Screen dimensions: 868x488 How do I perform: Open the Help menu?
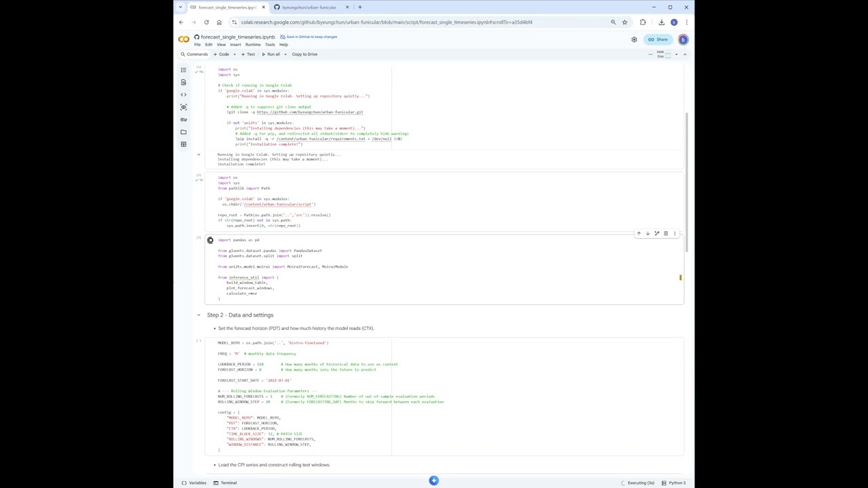(x=283, y=45)
